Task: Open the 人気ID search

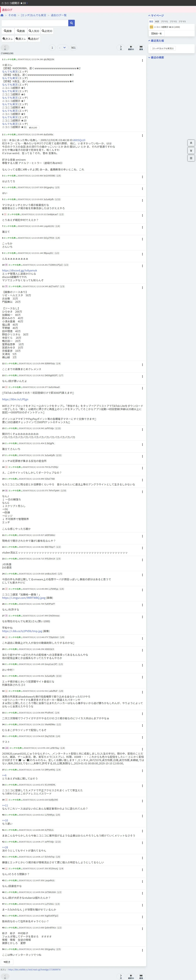Action: tap(34, 31)
